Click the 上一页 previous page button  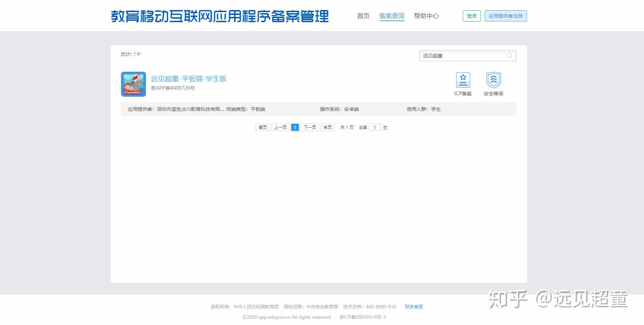[280, 127]
